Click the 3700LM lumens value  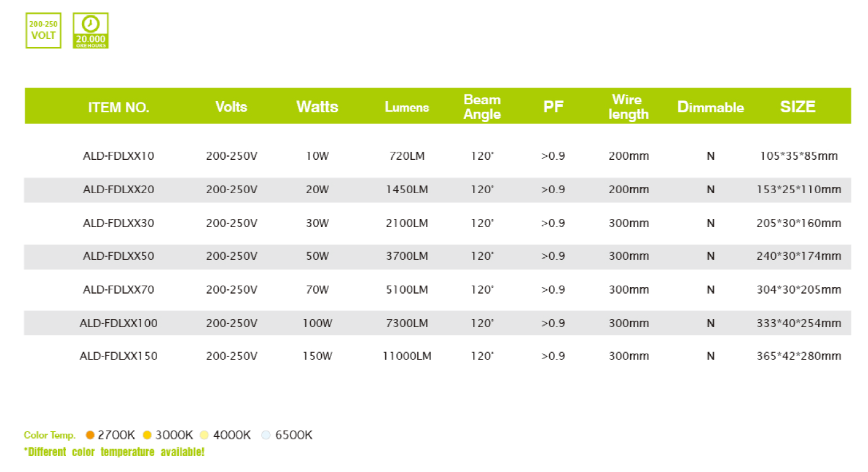tap(407, 256)
